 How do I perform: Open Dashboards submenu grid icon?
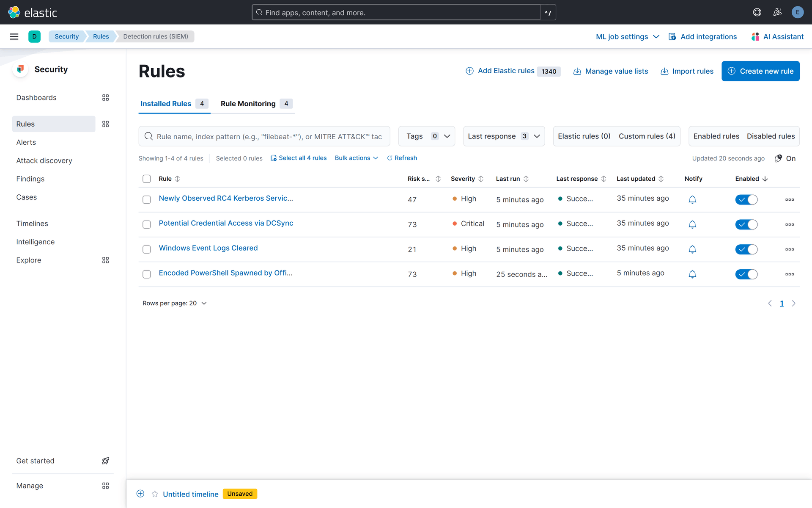point(105,98)
